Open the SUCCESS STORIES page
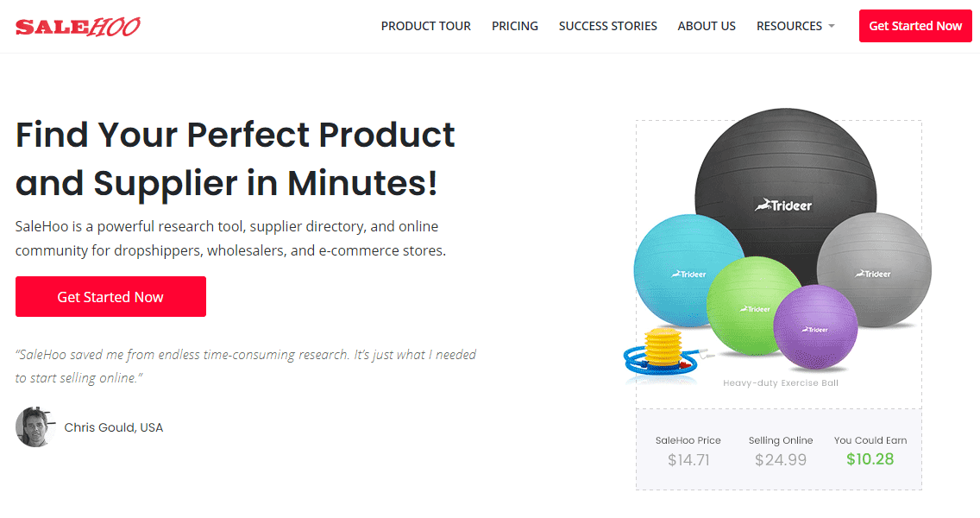This screenshot has height=518, width=980. 607,26
